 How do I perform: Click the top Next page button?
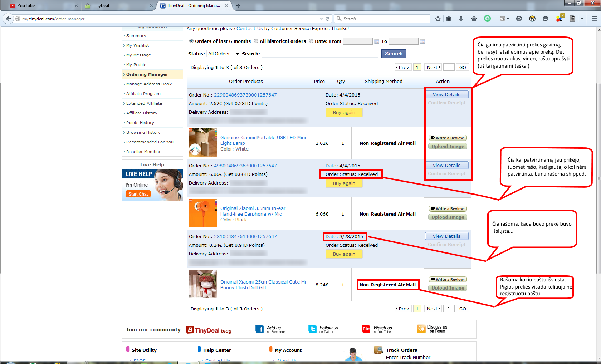click(x=433, y=67)
